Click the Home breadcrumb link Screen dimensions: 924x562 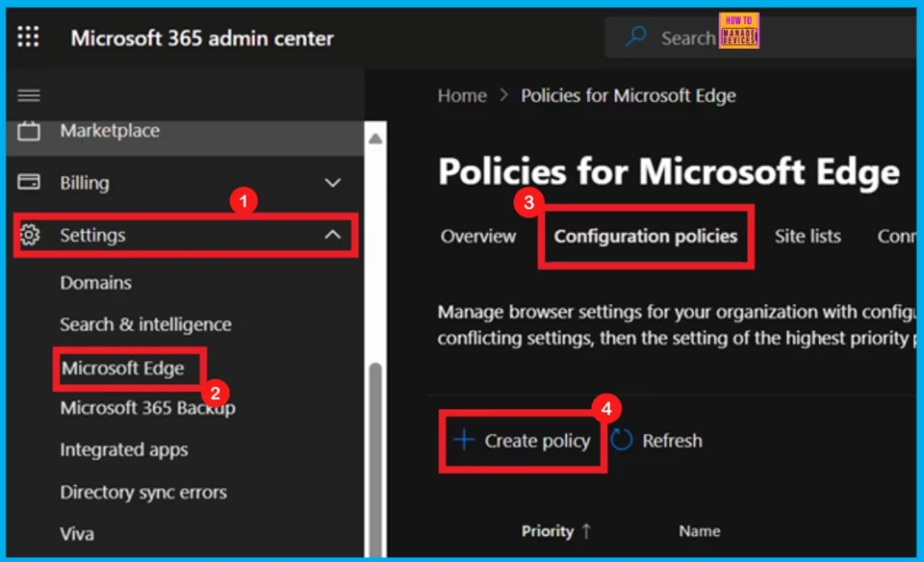pos(462,96)
